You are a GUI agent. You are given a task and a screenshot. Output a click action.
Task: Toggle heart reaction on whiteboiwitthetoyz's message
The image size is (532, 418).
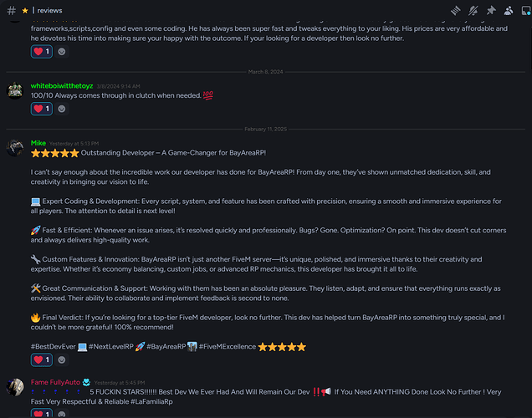[x=42, y=109]
